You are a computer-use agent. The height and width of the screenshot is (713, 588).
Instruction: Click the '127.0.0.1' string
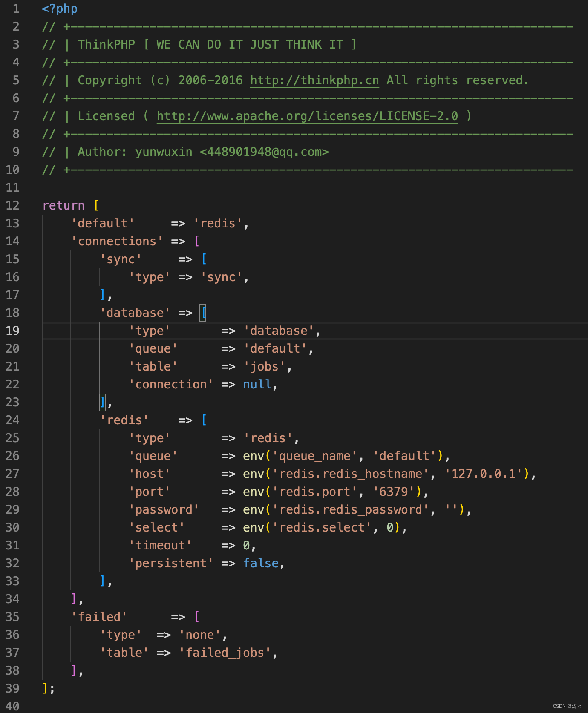pyautogui.click(x=483, y=474)
